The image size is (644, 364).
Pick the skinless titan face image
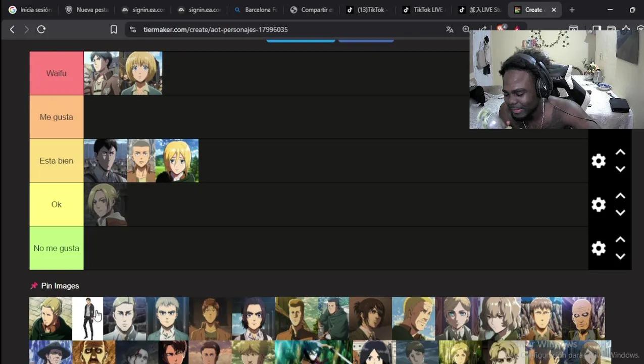(x=94, y=352)
